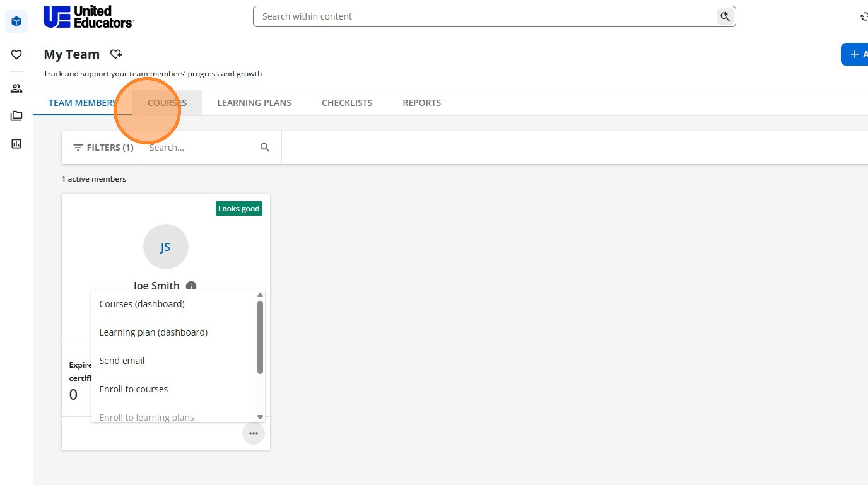Open the folders library icon in sidebar
Image resolution: width=868 pixels, height=485 pixels.
click(16, 116)
